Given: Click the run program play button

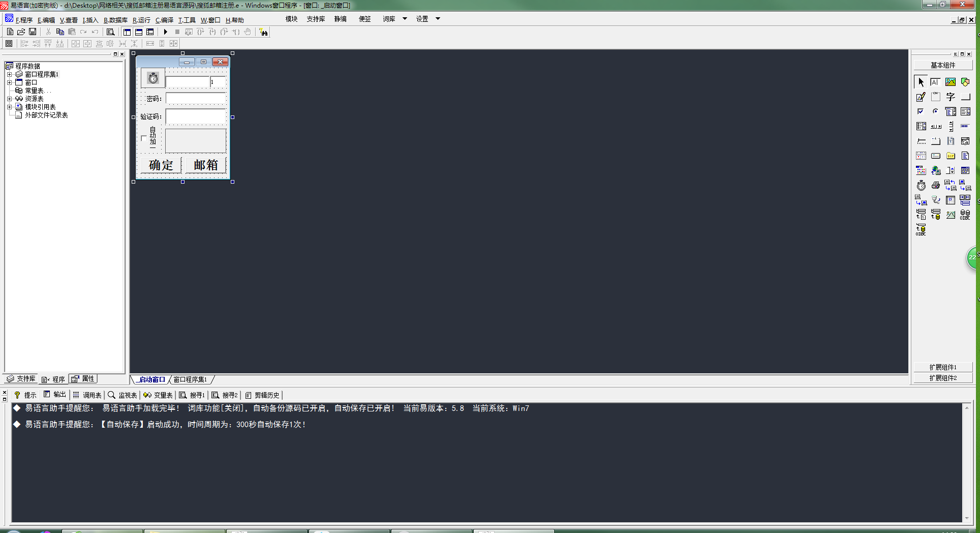Looking at the screenshot, I should [165, 32].
